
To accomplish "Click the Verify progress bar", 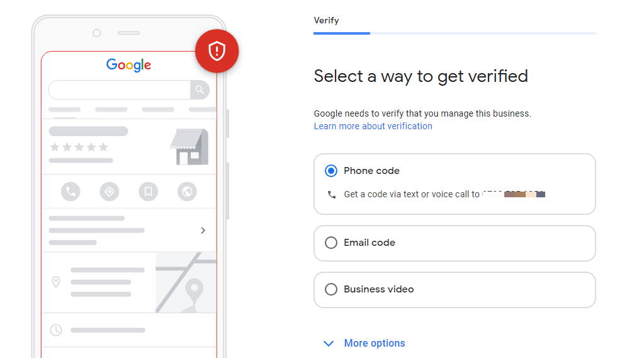I will tap(455, 33).
